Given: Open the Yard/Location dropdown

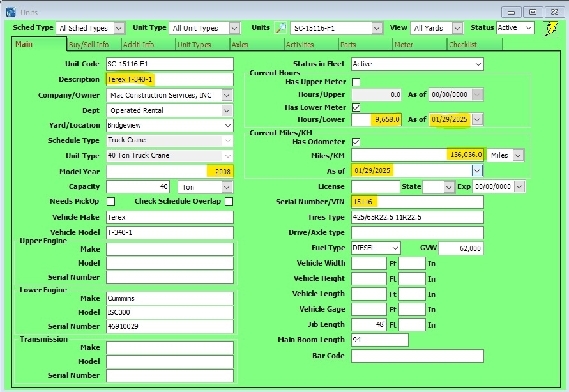Looking at the screenshot, I should 227,125.
